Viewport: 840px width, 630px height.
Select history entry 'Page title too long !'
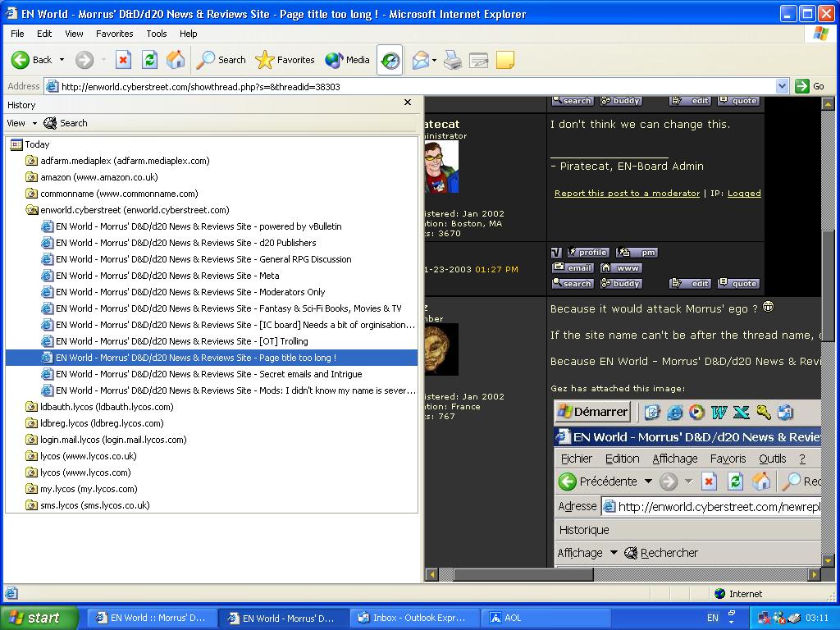[x=211, y=358]
